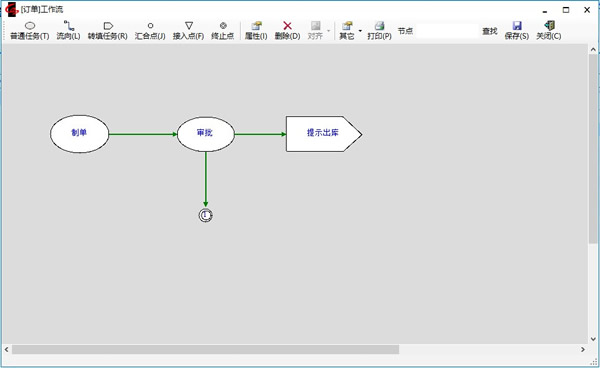This screenshot has height=368, width=600.
Task: Save the workflow via 保存(S)
Action: [x=517, y=31]
